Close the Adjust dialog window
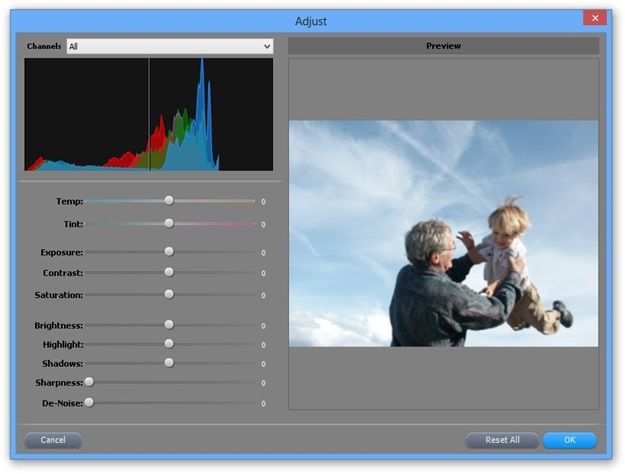This screenshot has width=625, height=474. click(x=595, y=18)
